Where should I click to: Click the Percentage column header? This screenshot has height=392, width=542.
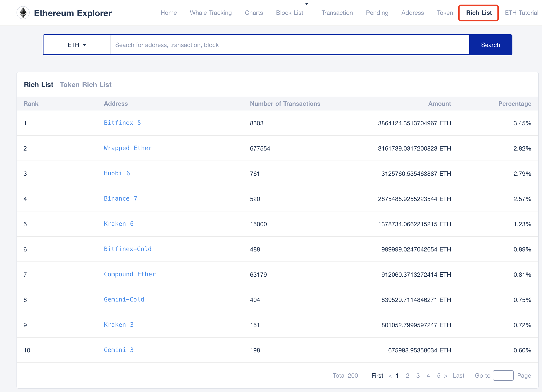[x=515, y=104]
